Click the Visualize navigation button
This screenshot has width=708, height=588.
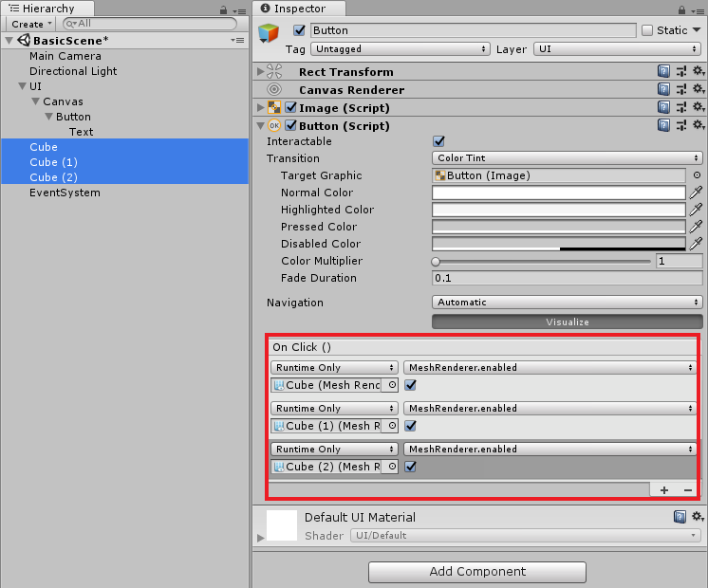568,322
